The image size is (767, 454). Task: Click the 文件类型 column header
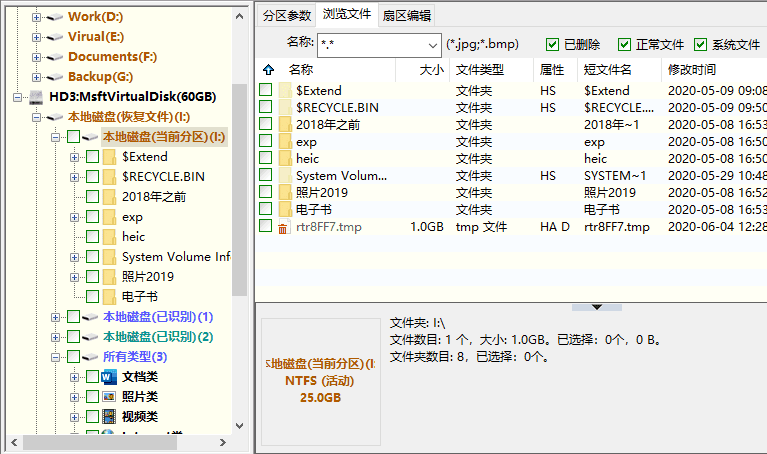coord(479,70)
